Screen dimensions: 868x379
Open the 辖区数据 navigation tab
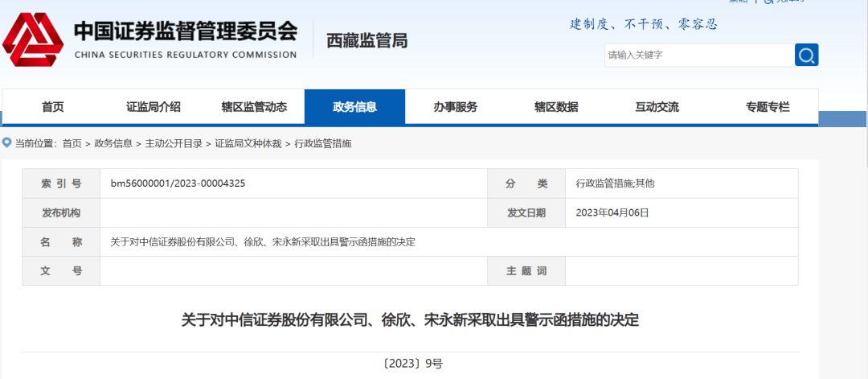click(556, 107)
